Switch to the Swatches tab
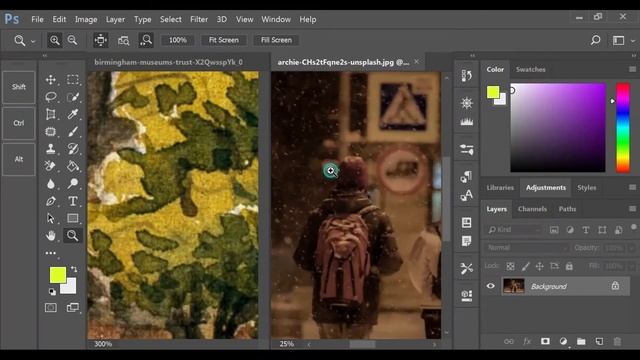 click(531, 69)
